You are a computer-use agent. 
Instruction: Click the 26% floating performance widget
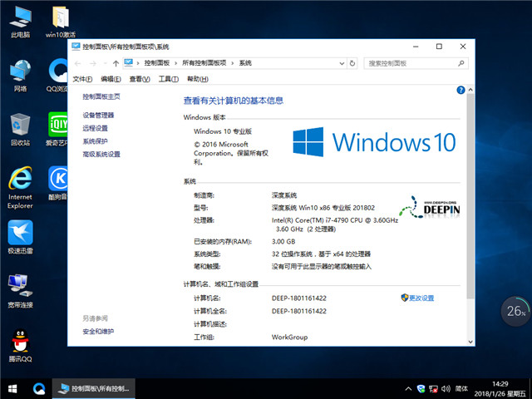[515, 311]
